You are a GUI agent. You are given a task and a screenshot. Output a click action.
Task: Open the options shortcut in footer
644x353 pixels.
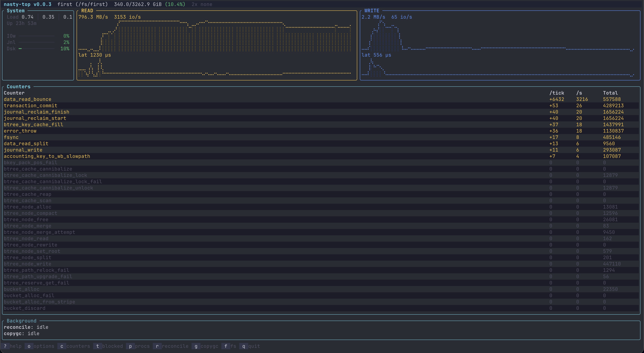coord(40,346)
